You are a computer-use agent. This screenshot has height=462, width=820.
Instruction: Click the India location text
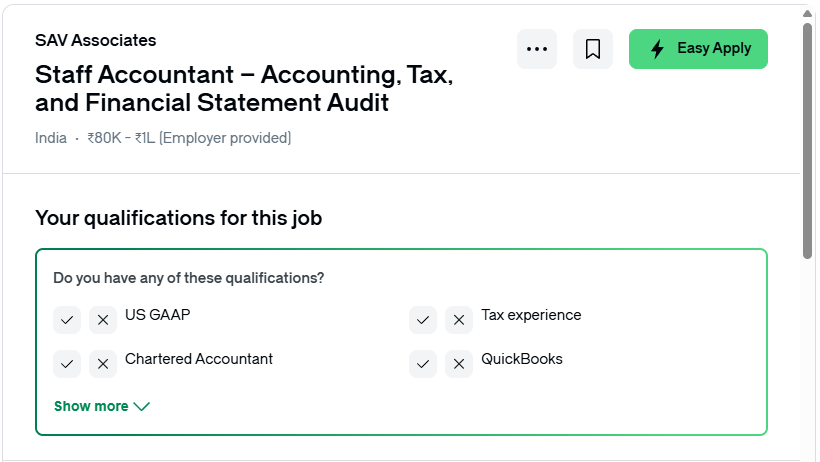click(x=51, y=138)
